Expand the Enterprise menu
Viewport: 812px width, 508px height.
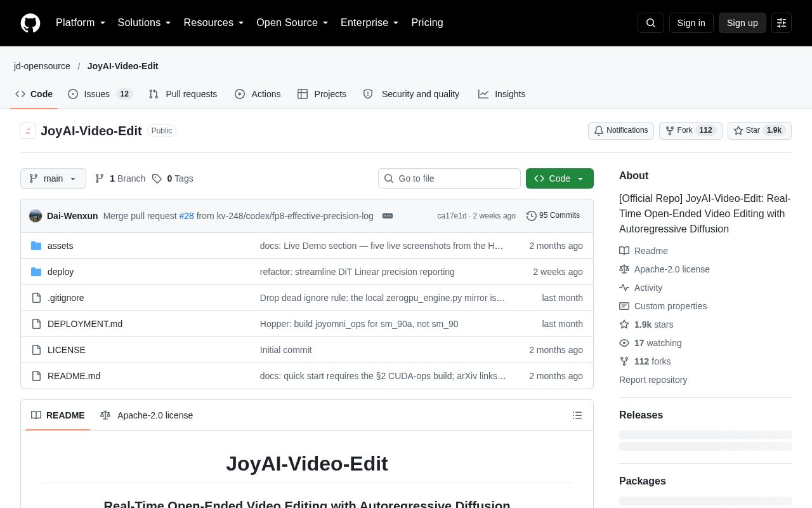[x=370, y=23]
